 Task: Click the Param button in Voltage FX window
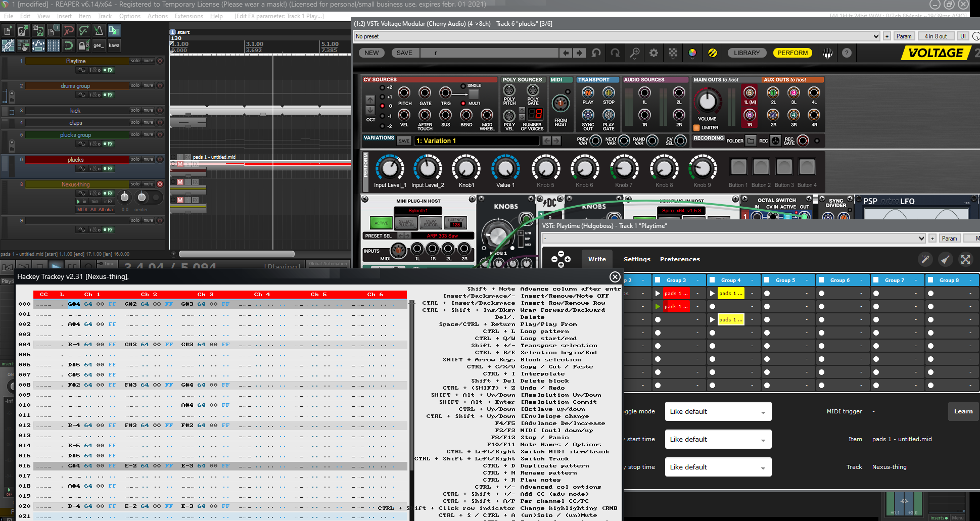[x=904, y=36]
